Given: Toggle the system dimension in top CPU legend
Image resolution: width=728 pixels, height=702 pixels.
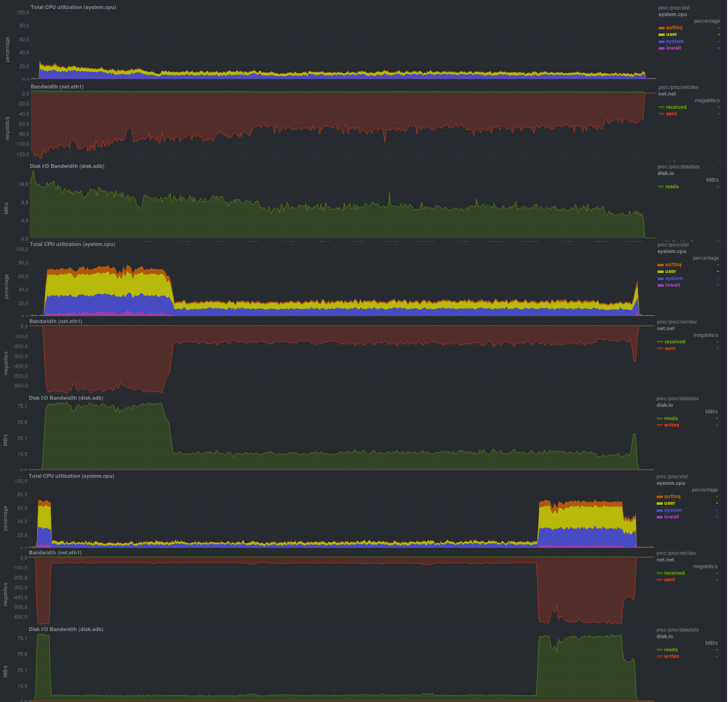Looking at the screenshot, I should pyautogui.click(x=675, y=42).
